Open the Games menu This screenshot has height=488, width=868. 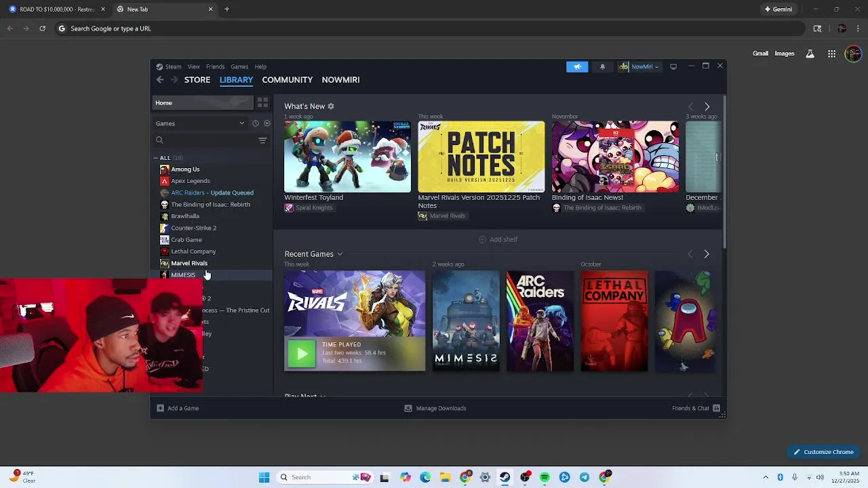pyautogui.click(x=239, y=66)
